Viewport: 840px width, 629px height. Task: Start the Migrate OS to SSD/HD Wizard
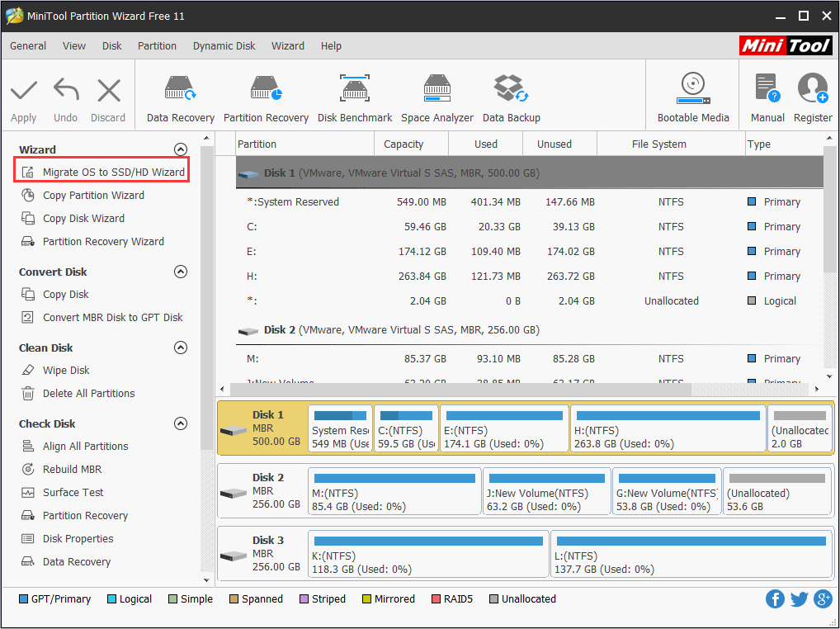101,172
